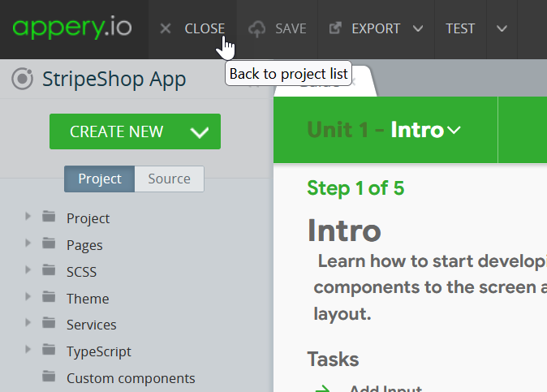This screenshot has height=392, width=547.
Task: Open the Test options dropdown chevron
Action: pyautogui.click(x=502, y=28)
